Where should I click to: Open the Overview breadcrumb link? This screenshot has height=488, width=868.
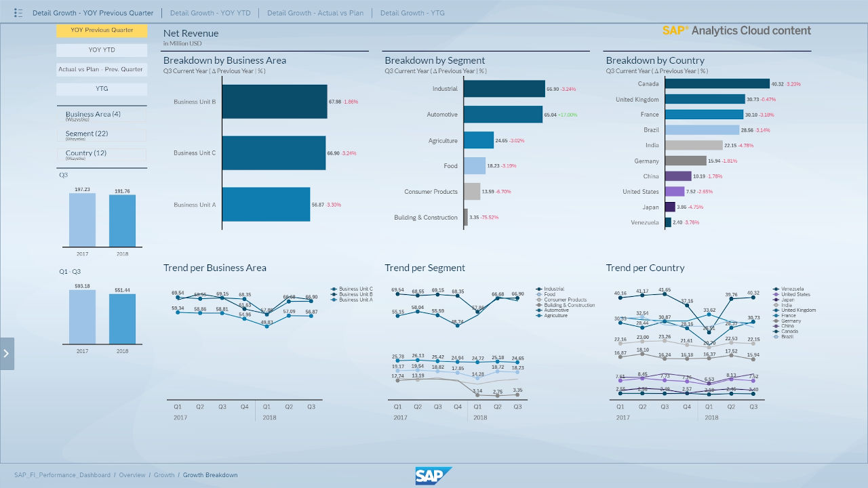pos(131,475)
